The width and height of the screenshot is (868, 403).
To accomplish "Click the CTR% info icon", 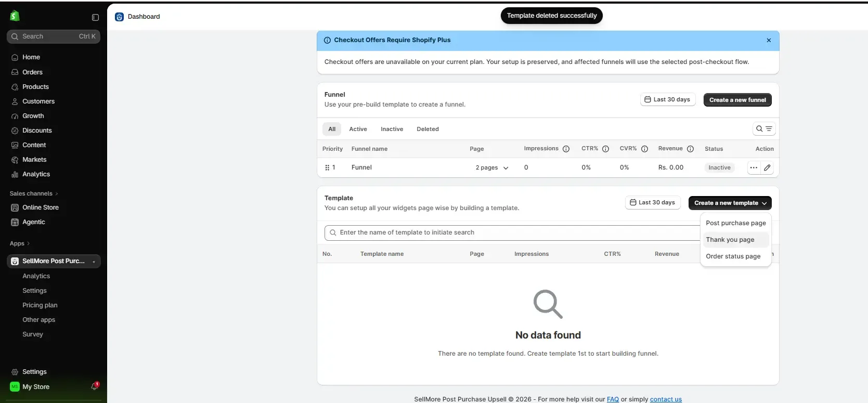I will pyautogui.click(x=605, y=149).
